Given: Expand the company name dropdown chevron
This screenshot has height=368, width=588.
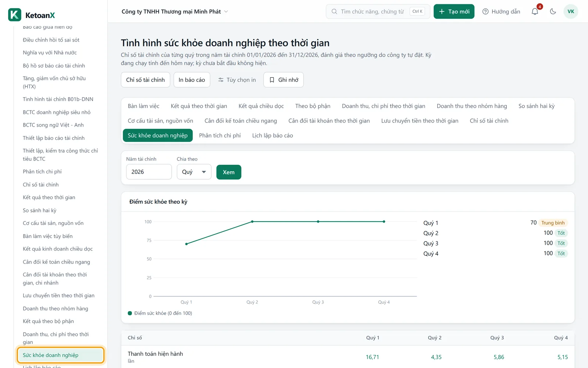Looking at the screenshot, I should pos(226,11).
